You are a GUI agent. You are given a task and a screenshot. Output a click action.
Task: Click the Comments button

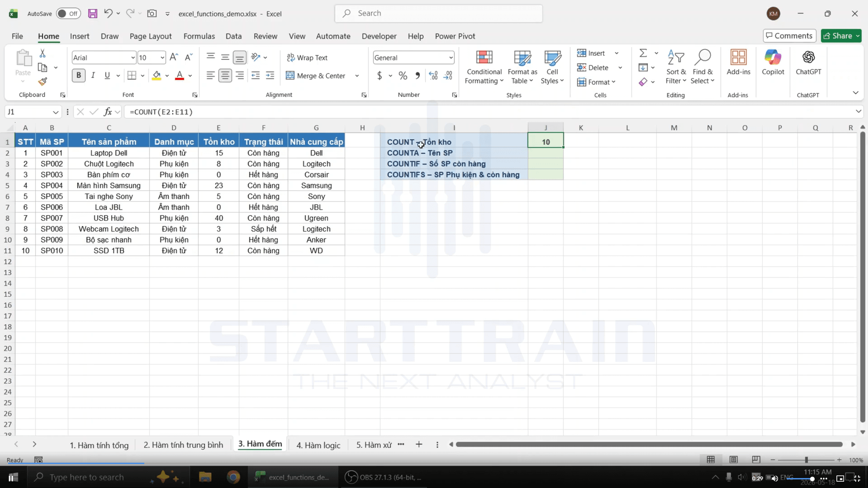789,36
